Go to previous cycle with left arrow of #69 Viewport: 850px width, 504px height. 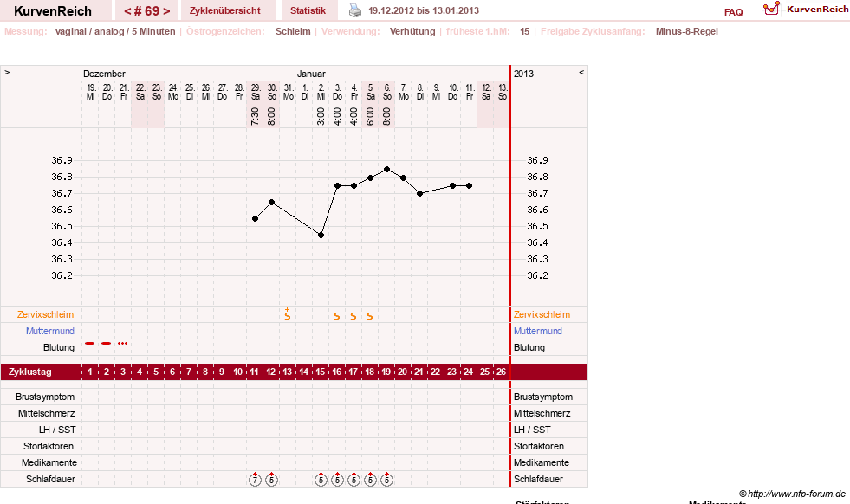(x=127, y=11)
